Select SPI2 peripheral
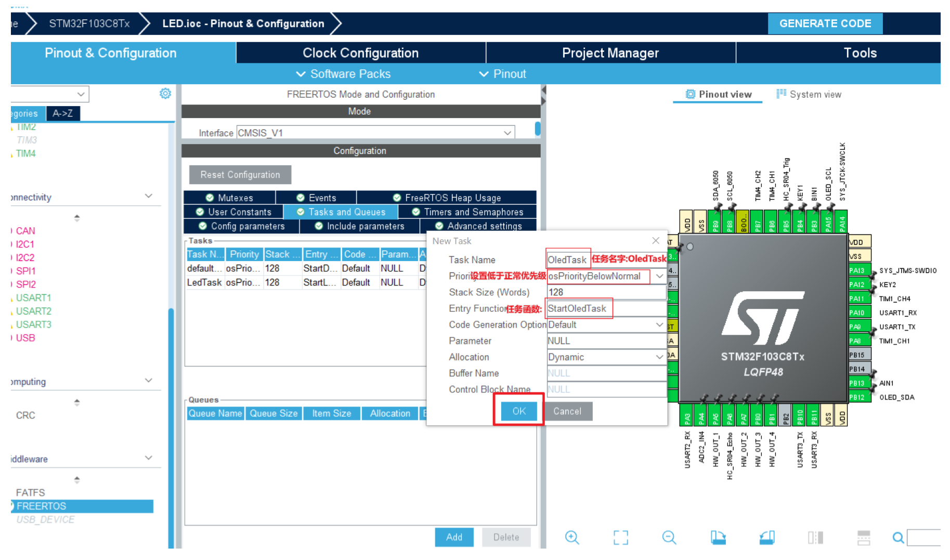The image size is (950, 560). click(x=25, y=284)
